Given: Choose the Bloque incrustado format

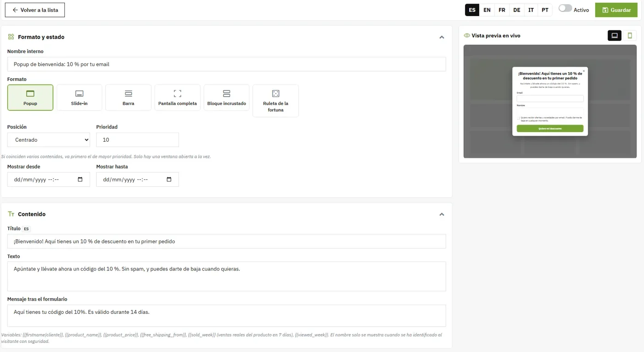Looking at the screenshot, I should (227, 98).
